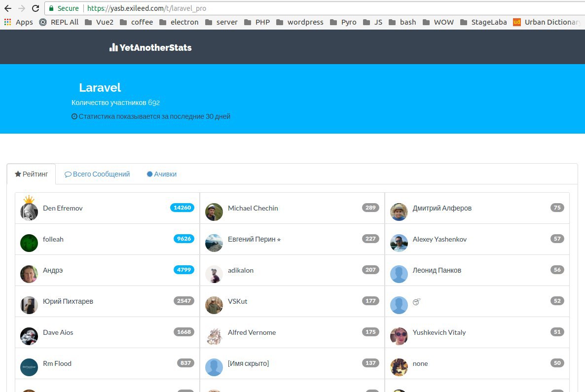The image size is (585, 392).
Task: Click Rm Flood's avatar
Action: pos(29,367)
